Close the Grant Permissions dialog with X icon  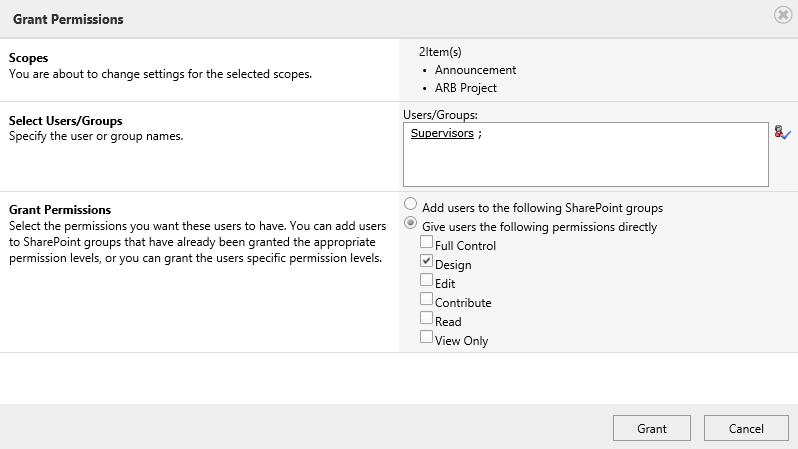[783, 15]
